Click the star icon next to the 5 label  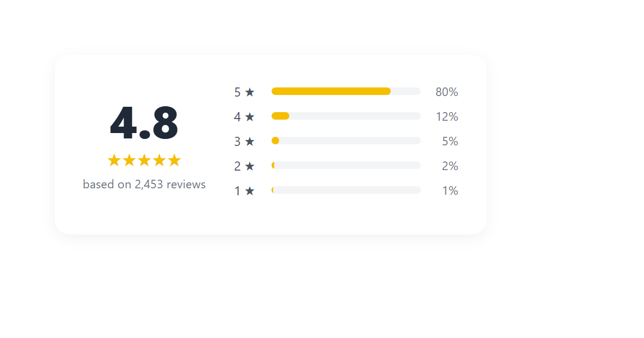[250, 92]
